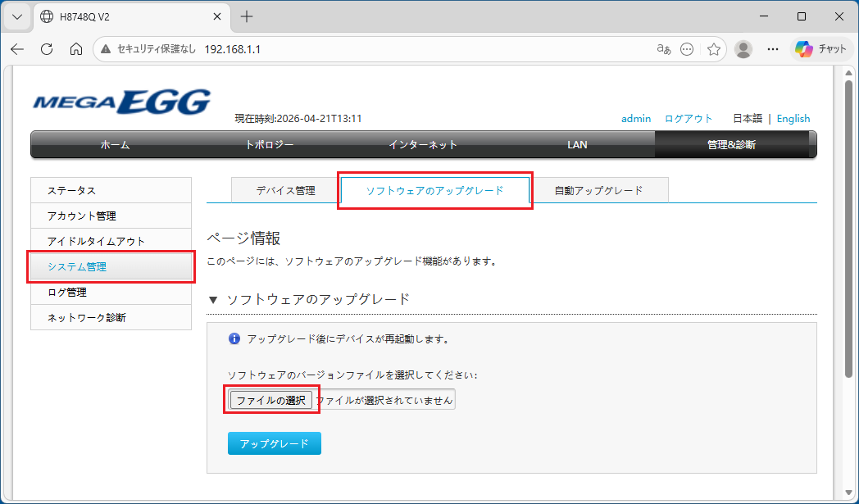Click the not-secure warning triangle icon

(107, 49)
